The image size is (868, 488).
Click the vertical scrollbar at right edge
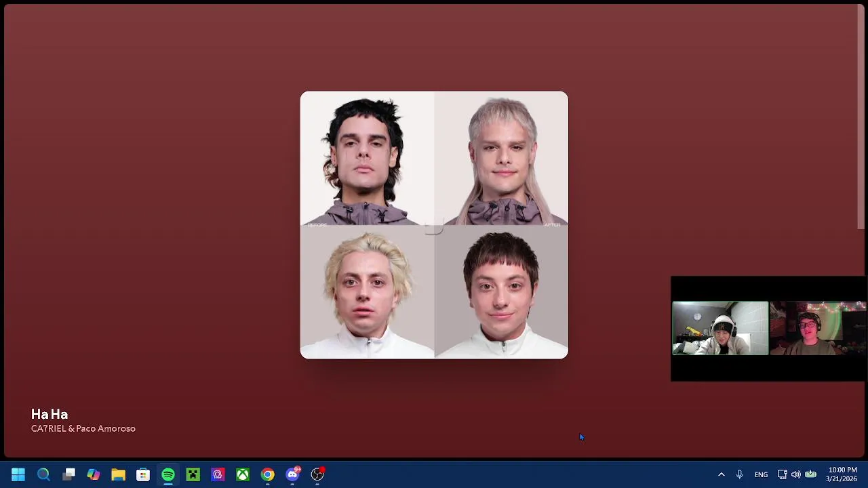[862, 117]
